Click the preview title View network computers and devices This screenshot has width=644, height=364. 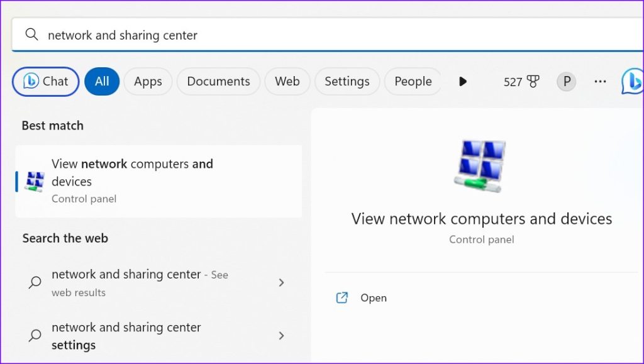(x=481, y=219)
